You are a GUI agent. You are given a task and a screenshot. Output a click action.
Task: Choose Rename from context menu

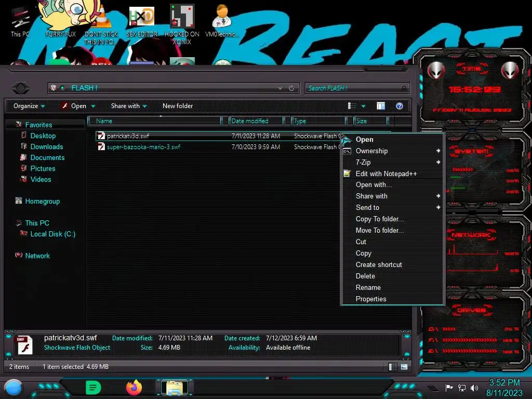tap(393, 287)
